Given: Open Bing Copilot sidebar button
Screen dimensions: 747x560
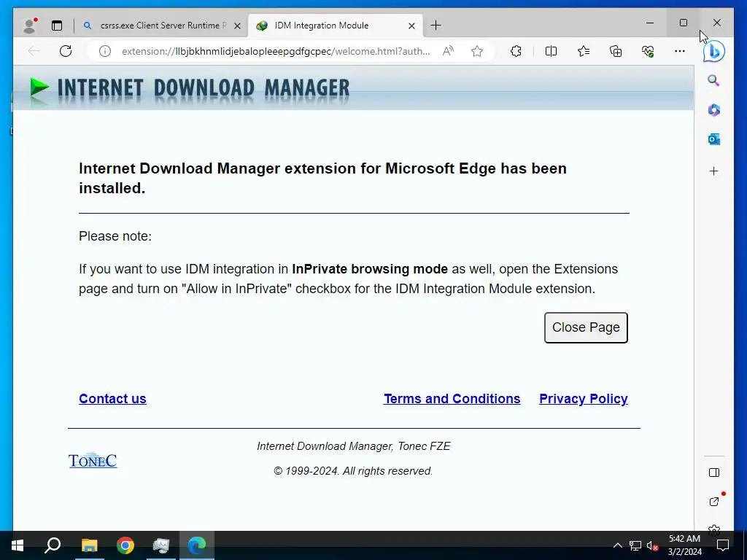Looking at the screenshot, I should [x=714, y=52].
